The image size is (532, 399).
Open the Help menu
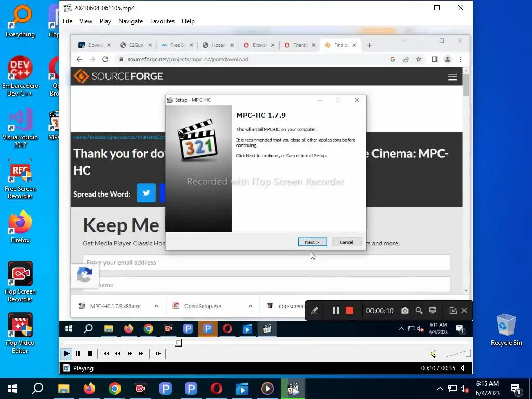(x=188, y=21)
